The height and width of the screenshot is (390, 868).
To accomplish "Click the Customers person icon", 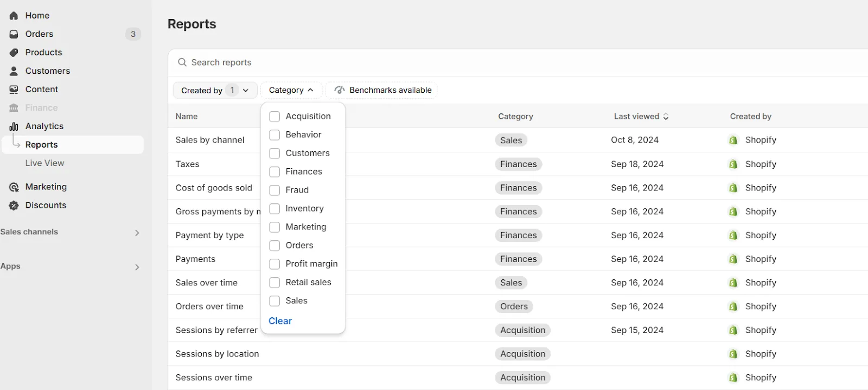I will tap(14, 71).
